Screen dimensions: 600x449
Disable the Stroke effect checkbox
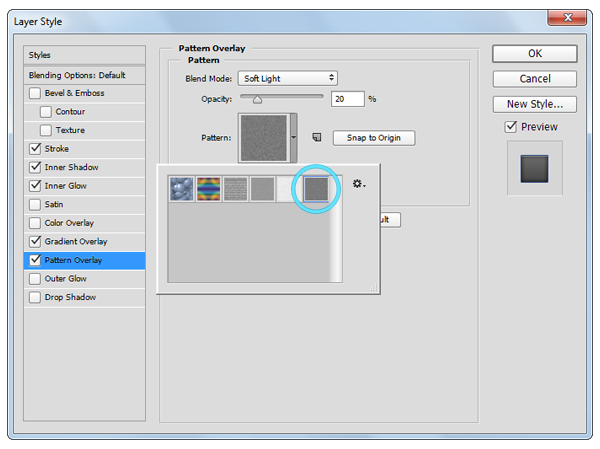pyautogui.click(x=36, y=149)
